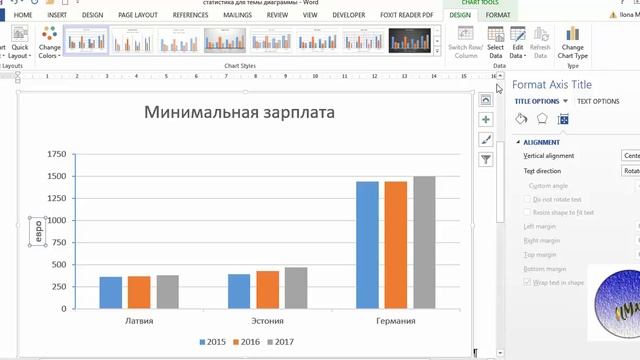Select Fill & Line bucket icon
Viewport: 640px width, 360px height.
[521, 119]
